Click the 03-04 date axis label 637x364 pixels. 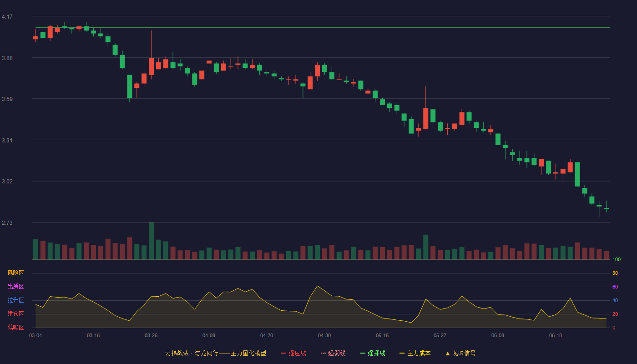pos(35,335)
